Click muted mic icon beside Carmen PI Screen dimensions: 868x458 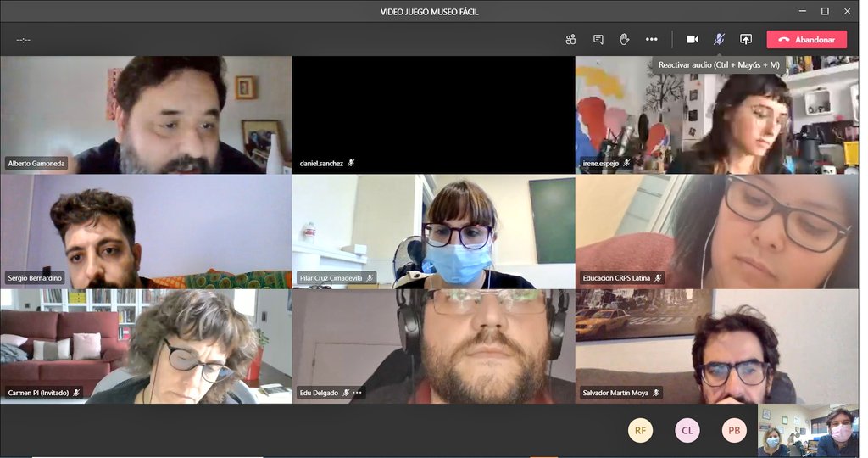pyautogui.click(x=76, y=393)
